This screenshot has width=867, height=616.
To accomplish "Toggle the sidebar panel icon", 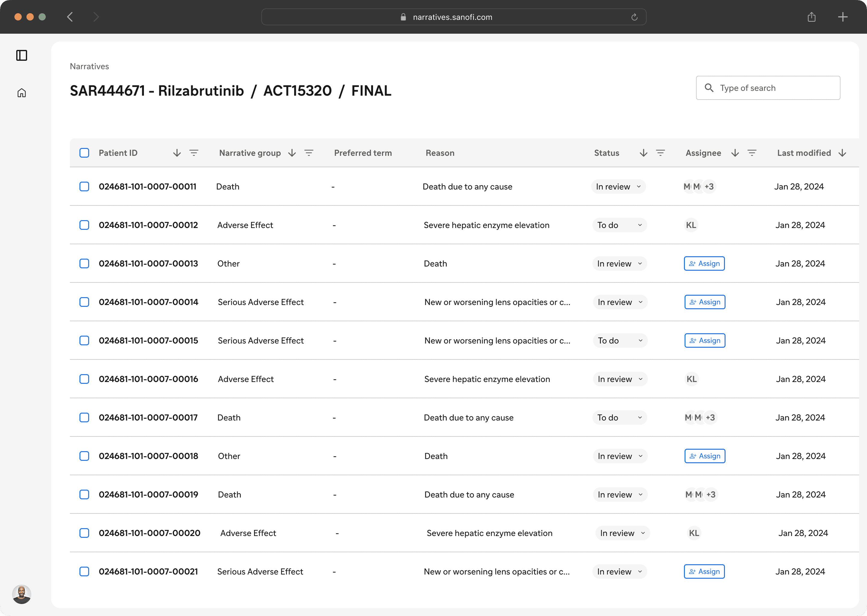I will point(22,55).
